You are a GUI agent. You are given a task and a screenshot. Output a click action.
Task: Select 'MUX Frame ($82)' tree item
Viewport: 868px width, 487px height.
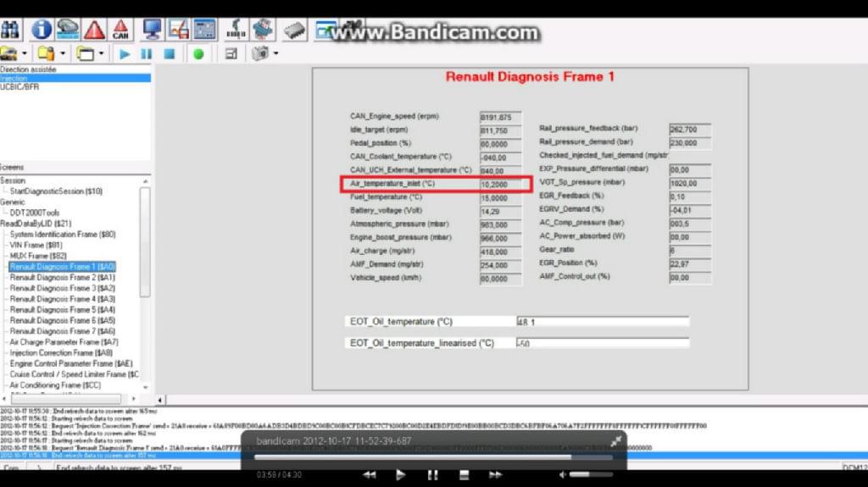[38, 256]
